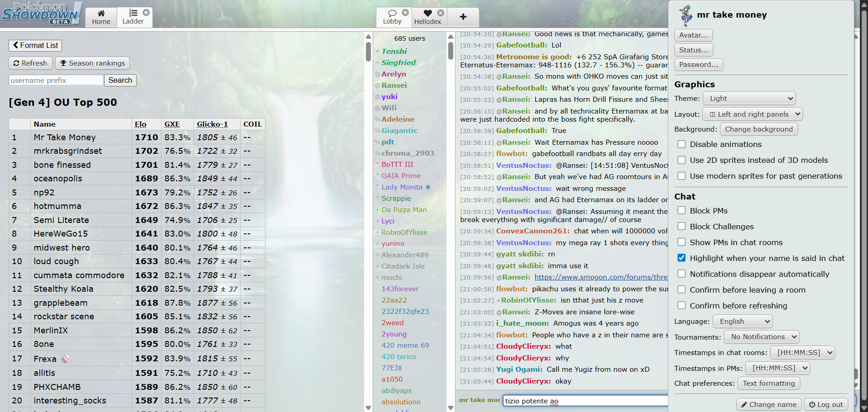Open the Password... button

click(x=699, y=64)
